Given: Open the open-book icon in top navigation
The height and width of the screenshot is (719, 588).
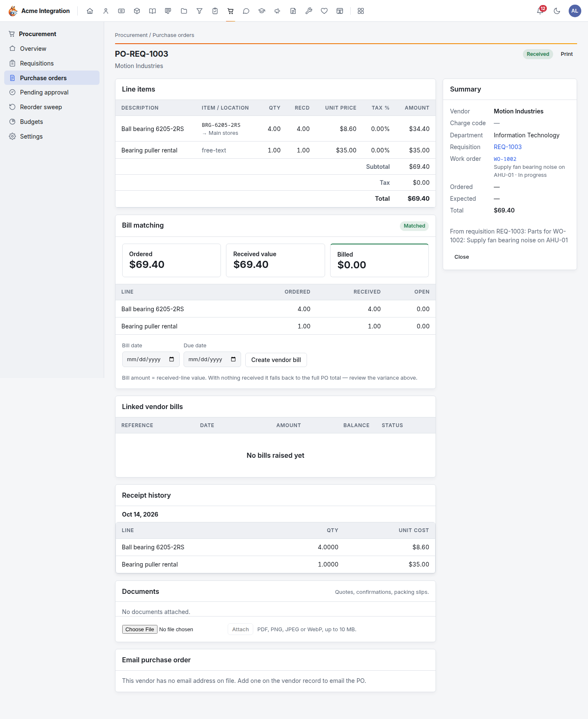Looking at the screenshot, I should (x=152, y=11).
